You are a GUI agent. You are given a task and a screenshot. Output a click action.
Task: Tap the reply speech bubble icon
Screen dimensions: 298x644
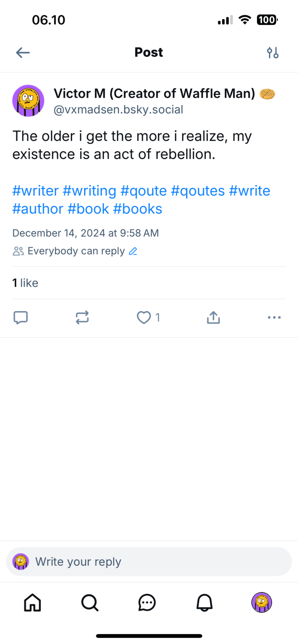[21, 318]
